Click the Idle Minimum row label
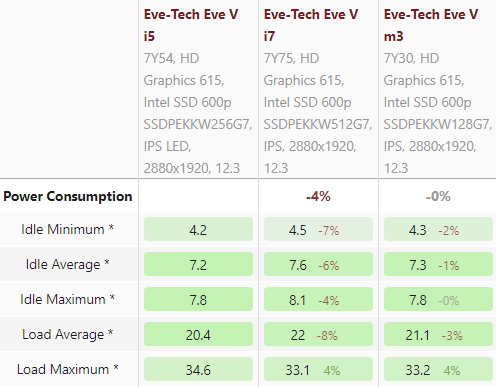 (68, 229)
